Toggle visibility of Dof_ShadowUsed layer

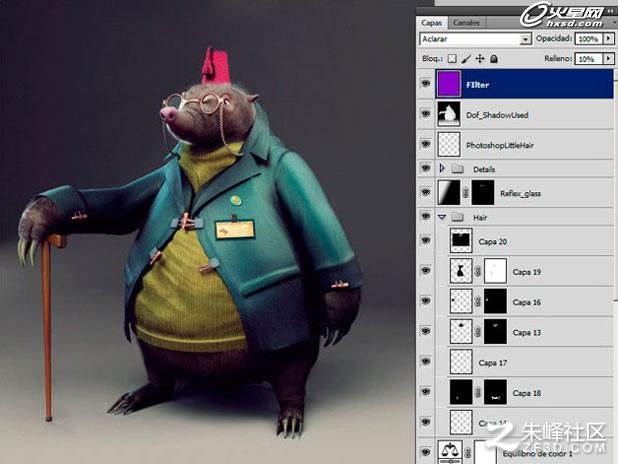[x=425, y=114]
